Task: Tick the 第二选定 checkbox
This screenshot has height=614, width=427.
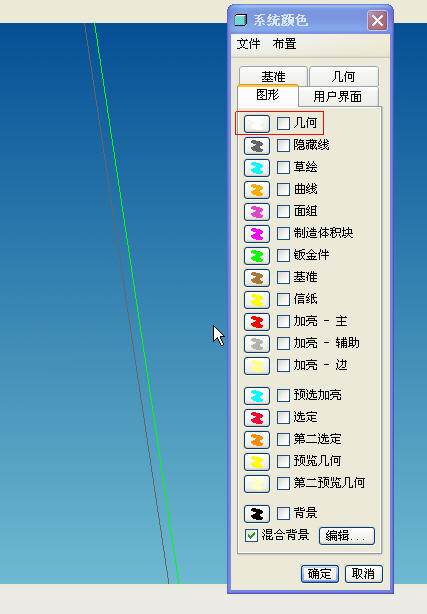Action: [x=283, y=439]
